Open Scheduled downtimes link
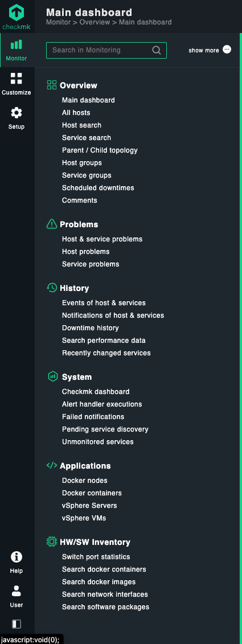The width and height of the screenshot is (242, 644). [98, 188]
